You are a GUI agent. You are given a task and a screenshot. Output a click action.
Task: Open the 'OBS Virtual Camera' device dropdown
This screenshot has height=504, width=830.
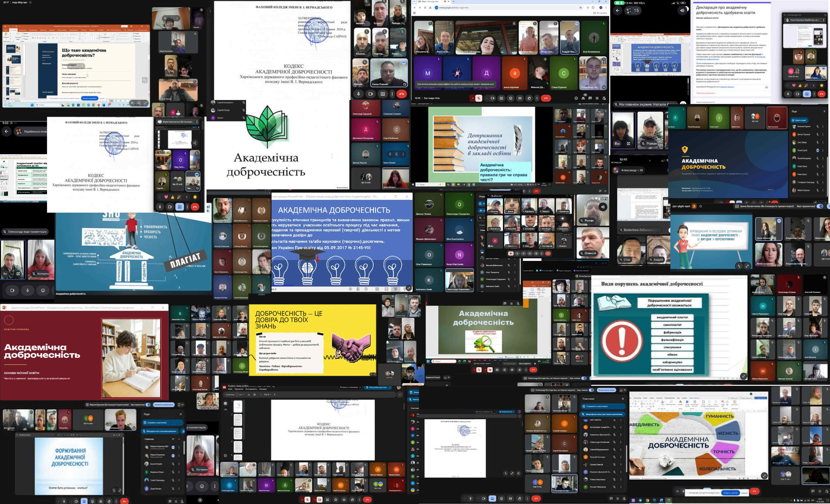[487, 364]
